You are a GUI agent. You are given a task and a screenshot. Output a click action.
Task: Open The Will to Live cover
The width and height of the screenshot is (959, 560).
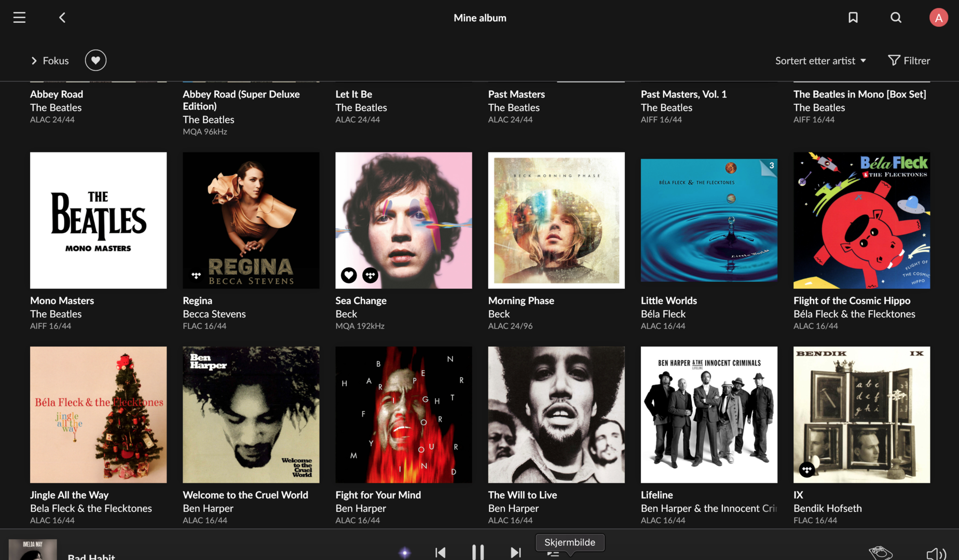pyautogui.click(x=556, y=415)
